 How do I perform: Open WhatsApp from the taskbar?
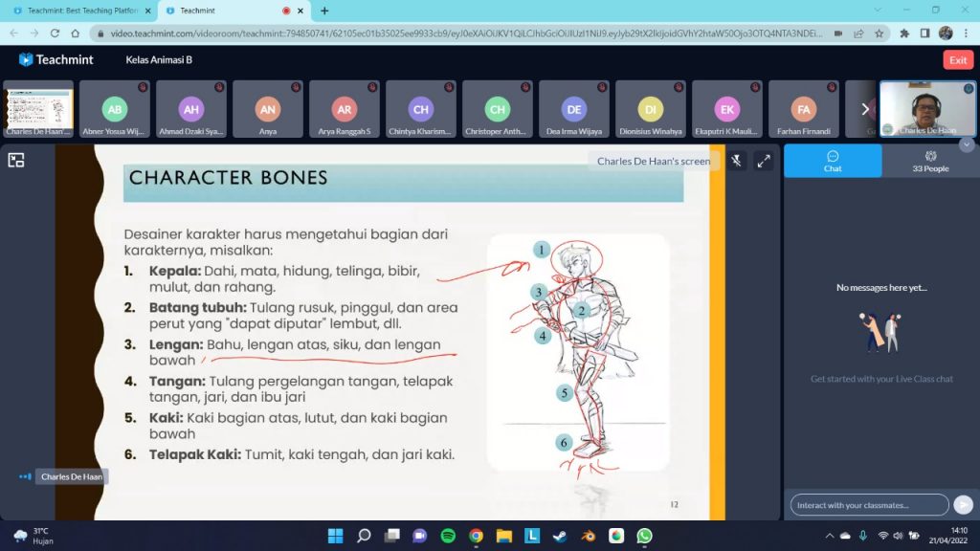[644, 536]
